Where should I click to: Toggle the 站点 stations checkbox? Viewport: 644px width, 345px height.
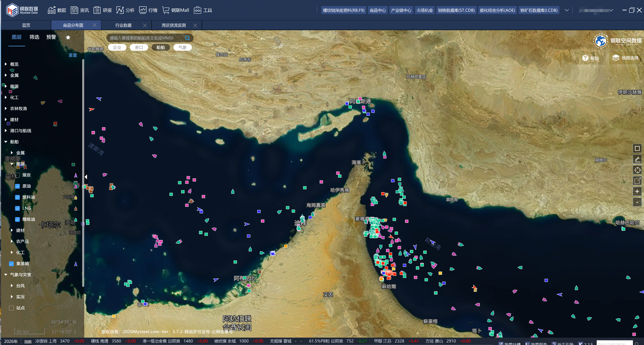click(12, 308)
